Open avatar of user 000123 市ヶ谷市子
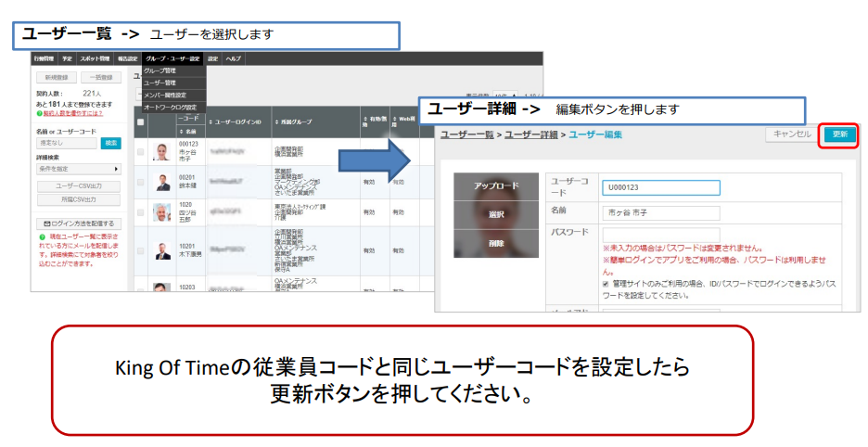 pyautogui.click(x=161, y=152)
